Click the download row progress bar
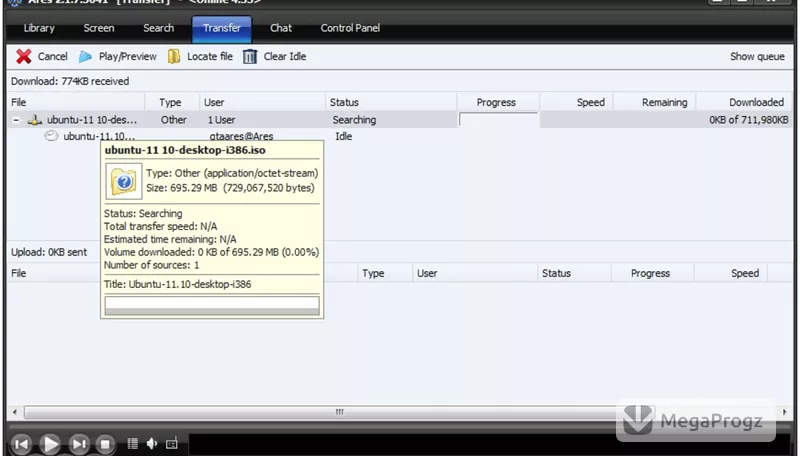The height and width of the screenshot is (456, 800). tap(498, 119)
